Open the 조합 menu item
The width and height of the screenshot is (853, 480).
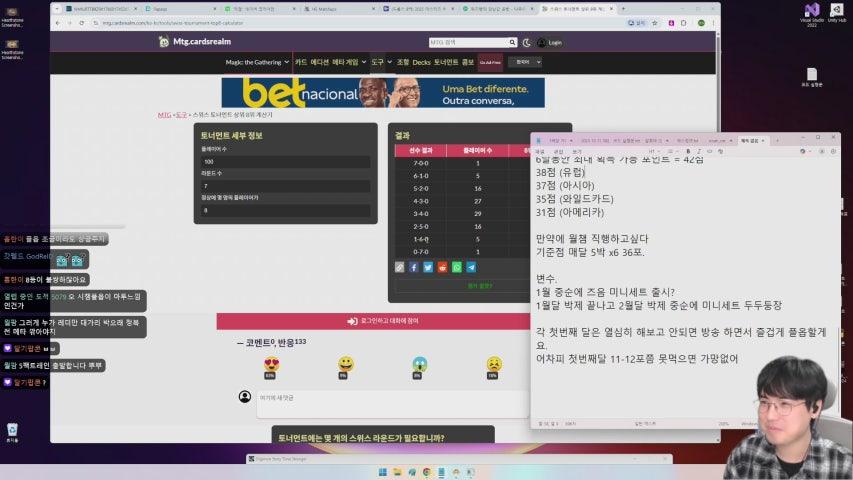[403, 62]
